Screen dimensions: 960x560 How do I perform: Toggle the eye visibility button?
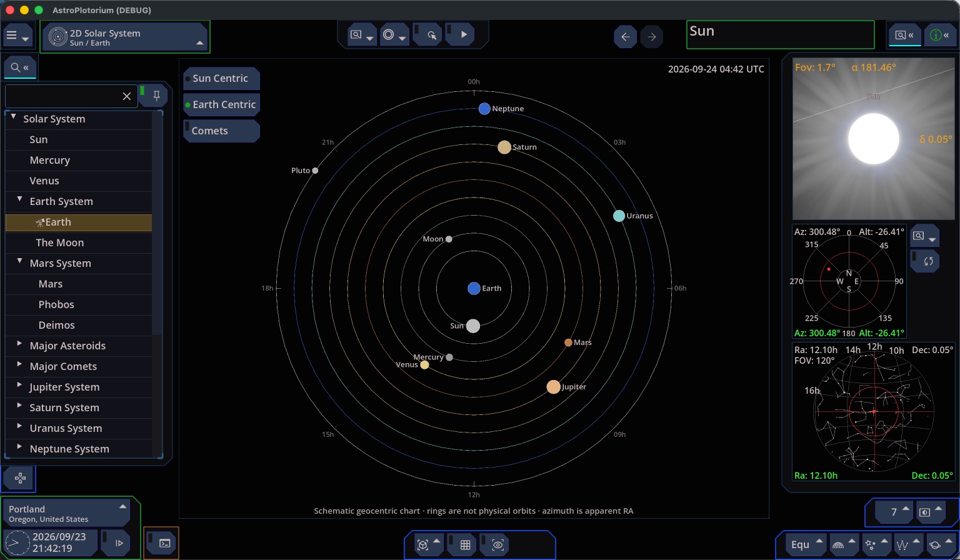(494, 545)
